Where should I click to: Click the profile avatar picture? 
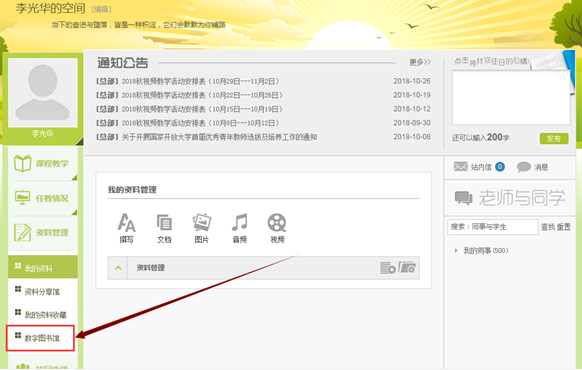(x=43, y=92)
